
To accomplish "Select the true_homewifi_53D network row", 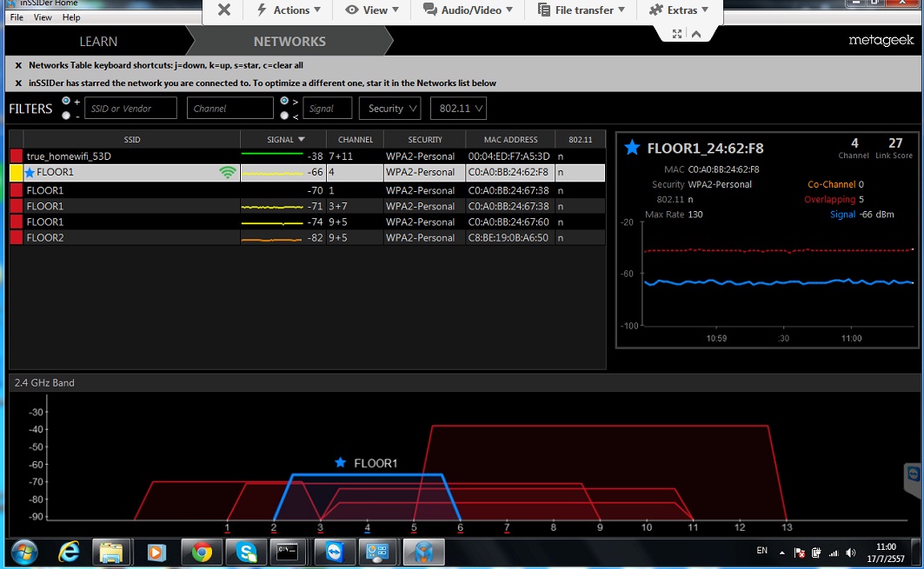I will coord(307,156).
